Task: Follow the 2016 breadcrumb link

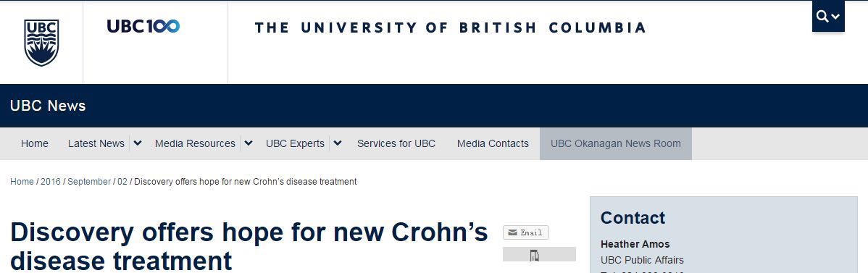Action: point(51,182)
